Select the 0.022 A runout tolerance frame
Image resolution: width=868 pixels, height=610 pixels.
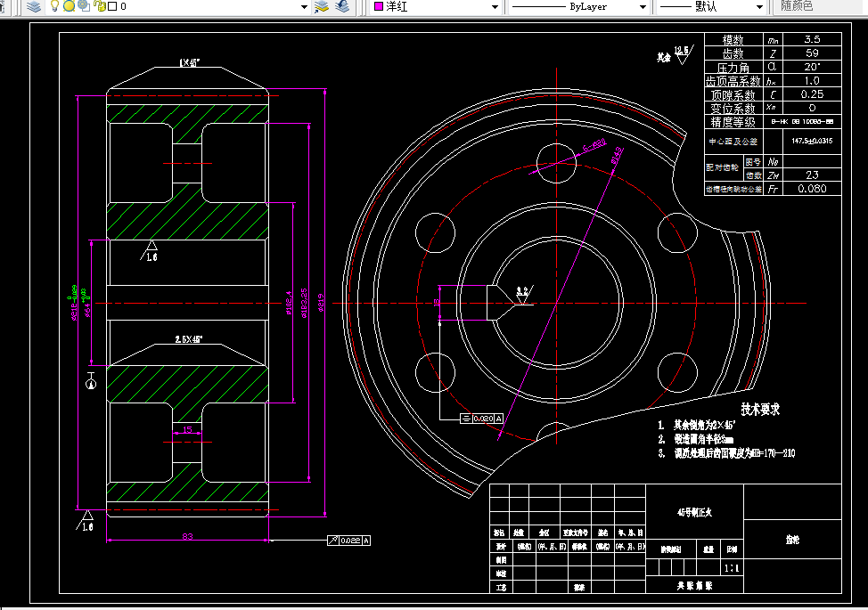point(348,541)
